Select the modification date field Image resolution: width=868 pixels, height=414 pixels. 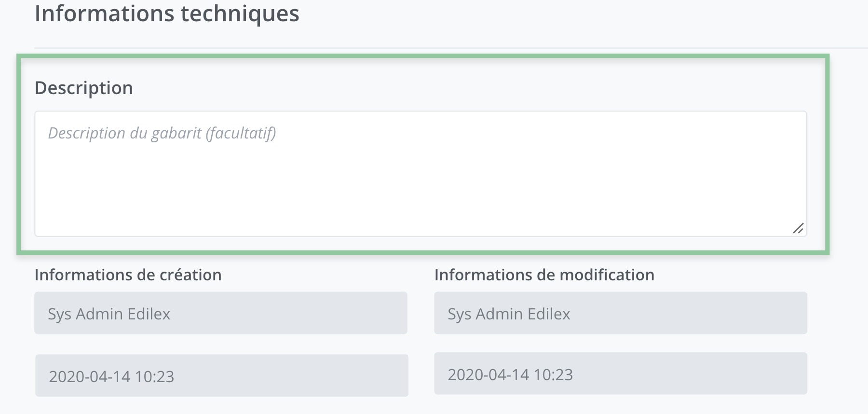(x=620, y=374)
